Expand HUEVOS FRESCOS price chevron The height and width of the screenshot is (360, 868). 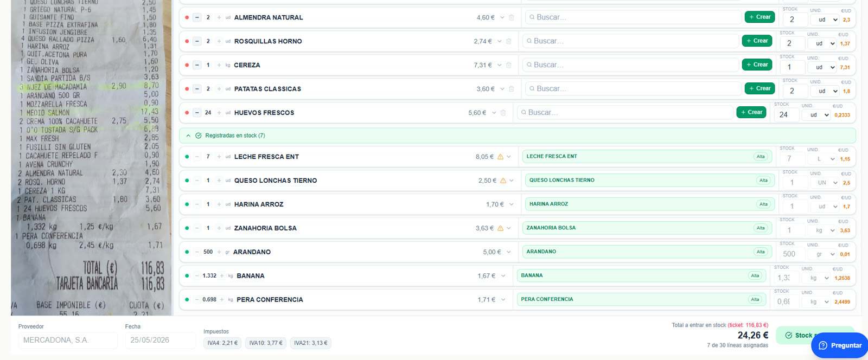(x=494, y=113)
